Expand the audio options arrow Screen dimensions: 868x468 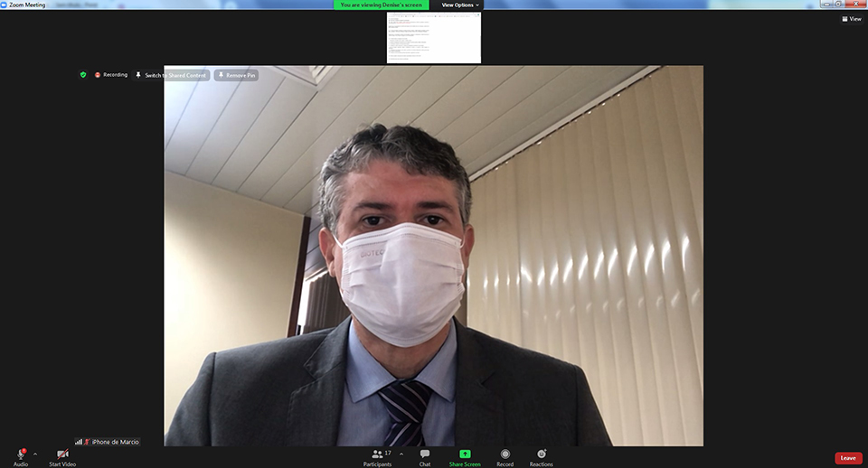tap(35, 454)
